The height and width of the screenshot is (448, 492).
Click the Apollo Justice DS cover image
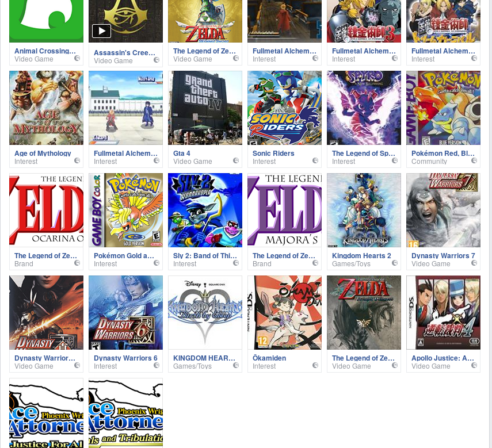click(x=443, y=313)
